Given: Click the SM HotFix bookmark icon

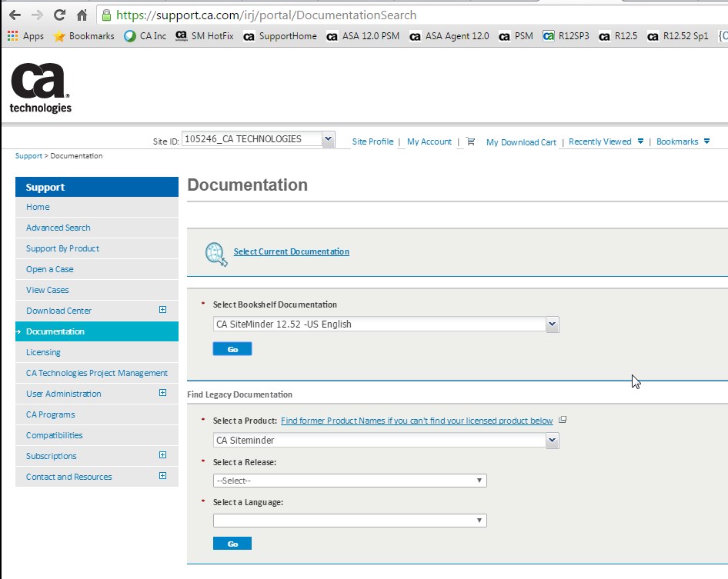Looking at the screenshot, I should tap(181, 36).
